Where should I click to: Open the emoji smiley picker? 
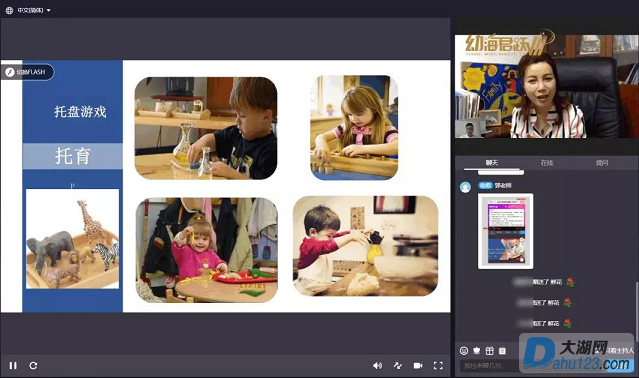[x=464, y=350]
